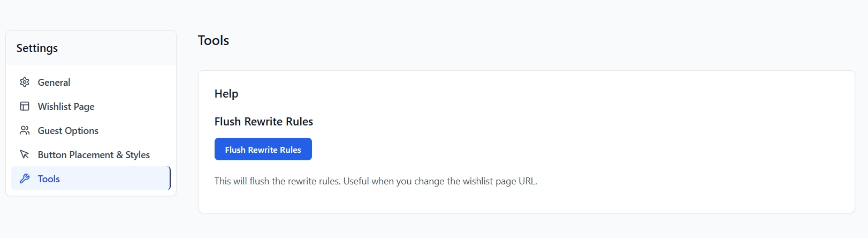Click the wrench icon beside Tools
This screenshot has height=238, width=868.
(x=25, y=178)
